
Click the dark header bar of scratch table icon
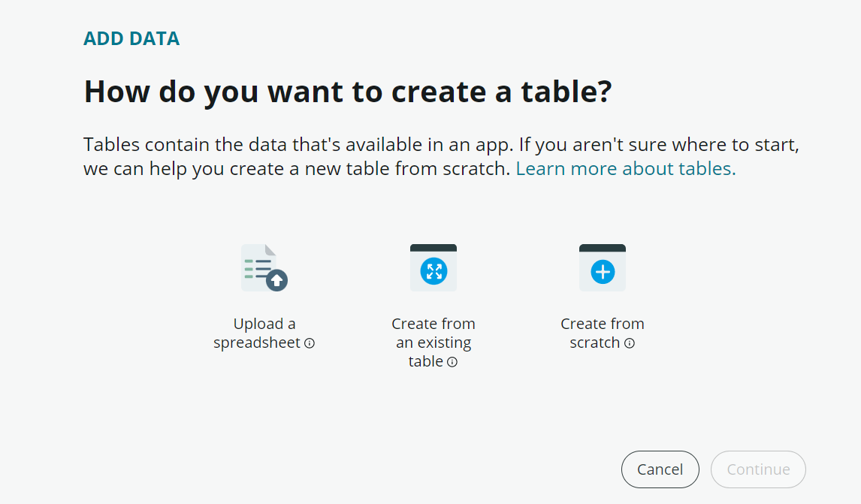pos(603,248)
